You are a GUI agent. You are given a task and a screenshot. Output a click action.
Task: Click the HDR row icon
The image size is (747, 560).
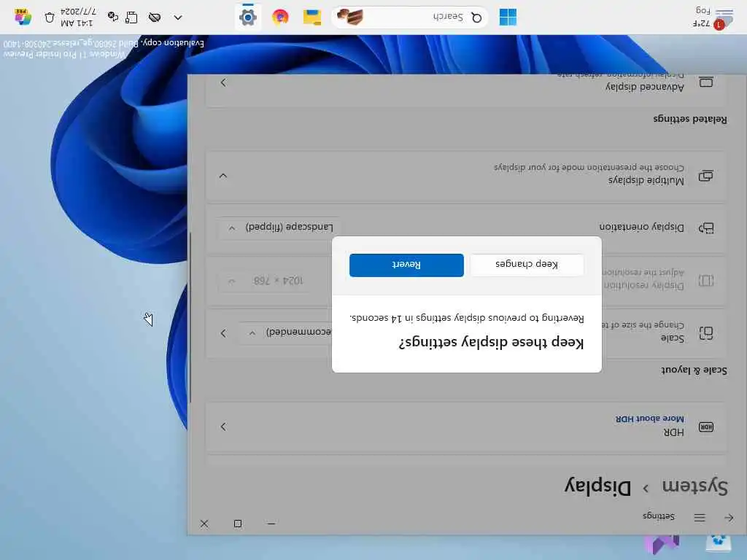pos(705,427)
